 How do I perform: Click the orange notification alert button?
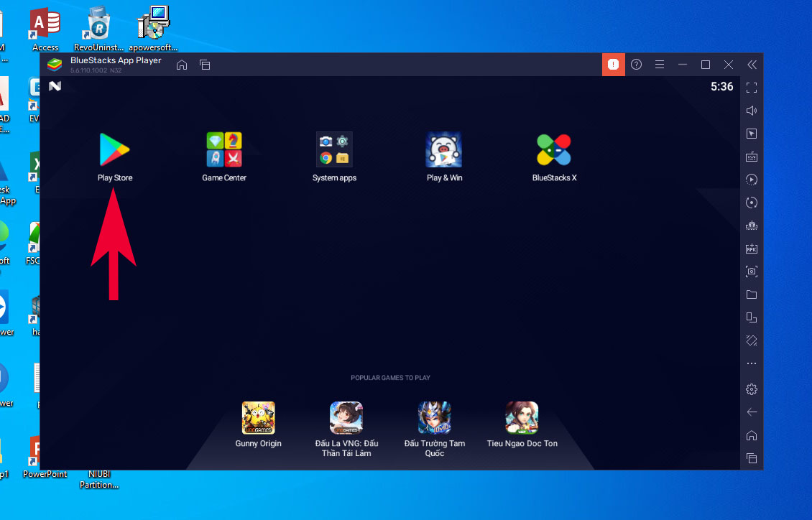tap(613, 65)
